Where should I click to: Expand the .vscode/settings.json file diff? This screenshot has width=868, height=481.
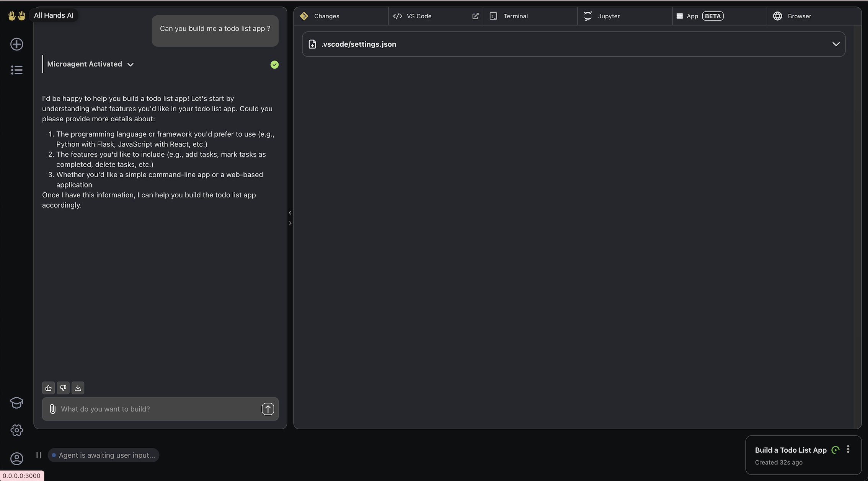tap(836, 44)
